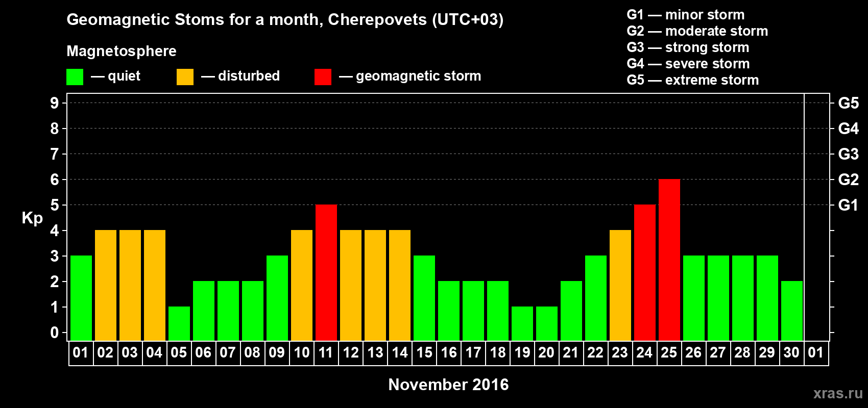Click the green bar for day 09
Viewport: 868px width, 408px height.
click(277, 298)
